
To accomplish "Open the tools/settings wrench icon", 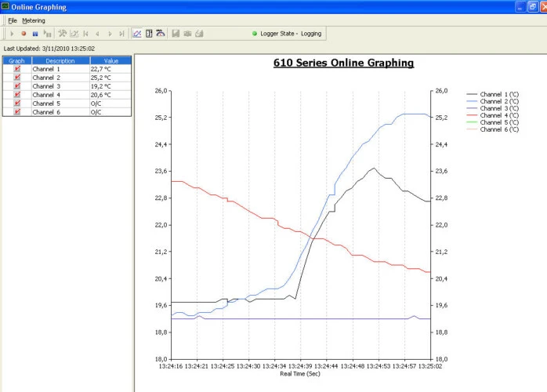I will coord(62,34).
